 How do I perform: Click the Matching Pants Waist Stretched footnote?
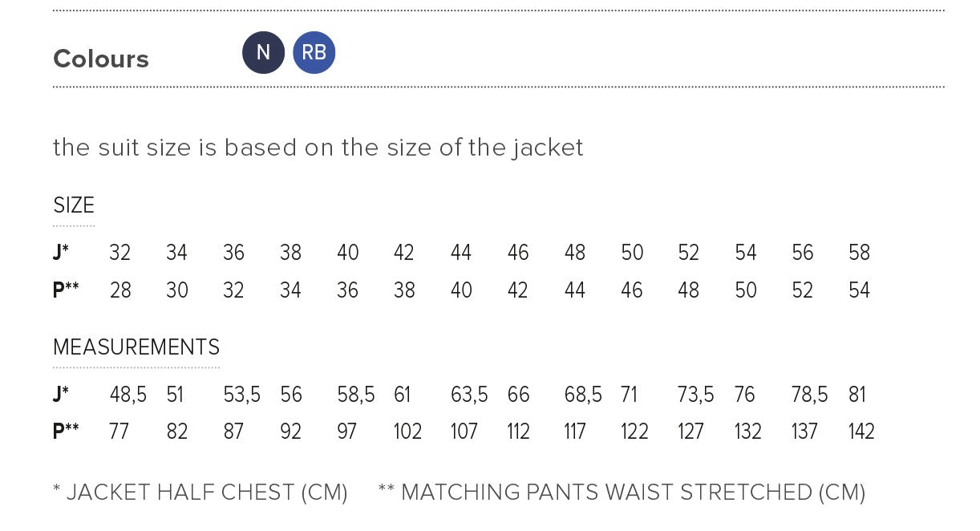click(622, 492)
